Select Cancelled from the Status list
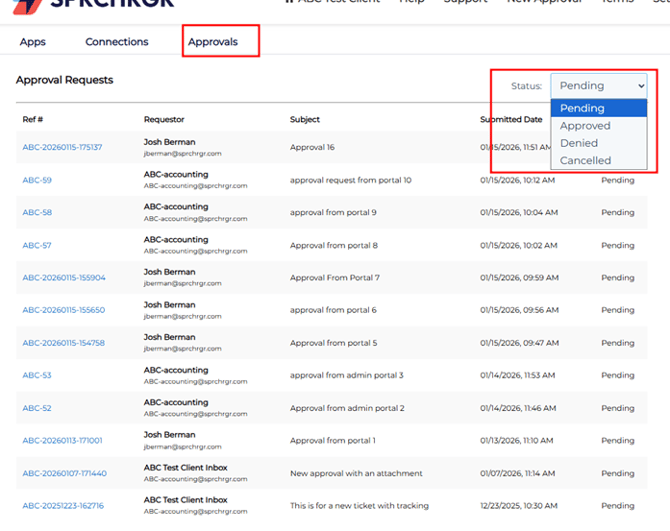This screenshot has height=531, width=670. (585, 160)
